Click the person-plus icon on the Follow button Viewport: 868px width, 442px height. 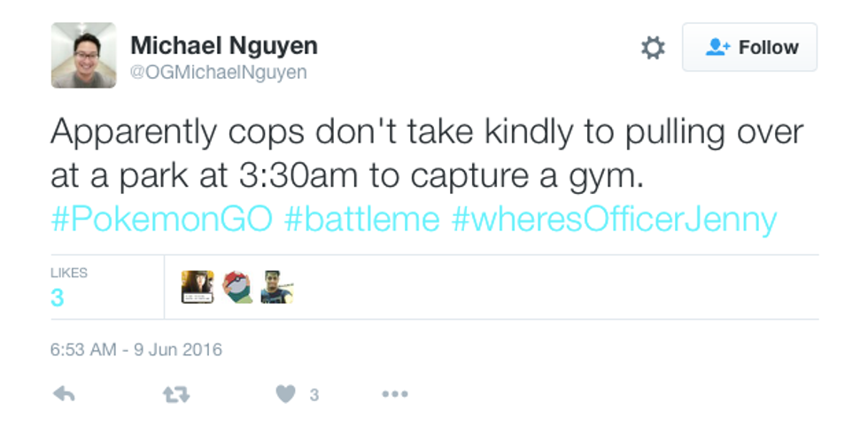pyautogui.click(x=717, y=48)
